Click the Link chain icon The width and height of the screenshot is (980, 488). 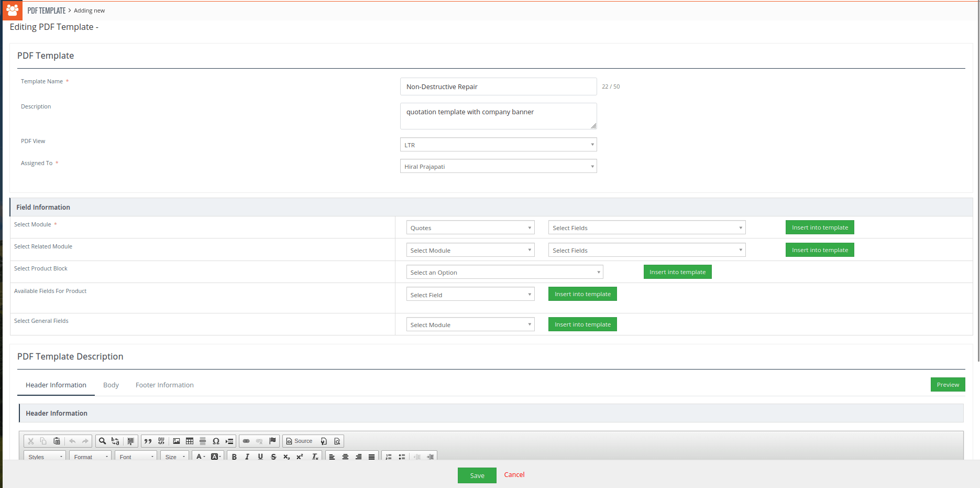click(x=246, y=441)
